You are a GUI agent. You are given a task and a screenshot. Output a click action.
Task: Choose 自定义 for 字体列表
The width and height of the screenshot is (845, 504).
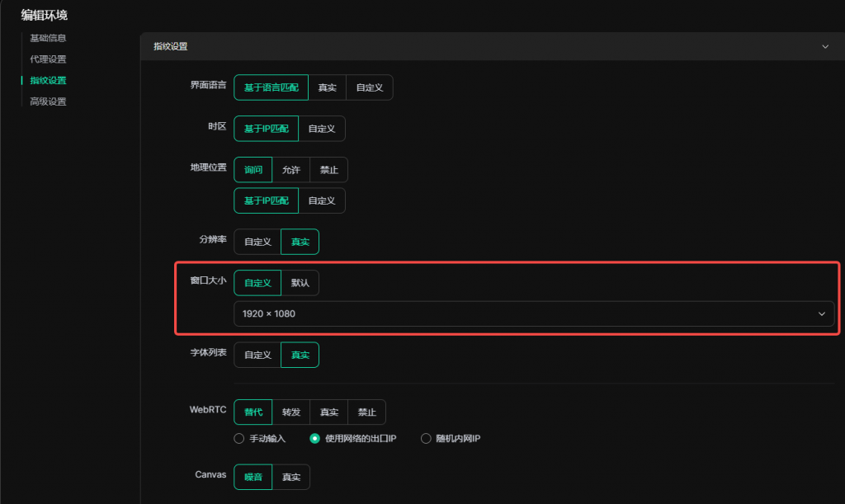[257, 355]
